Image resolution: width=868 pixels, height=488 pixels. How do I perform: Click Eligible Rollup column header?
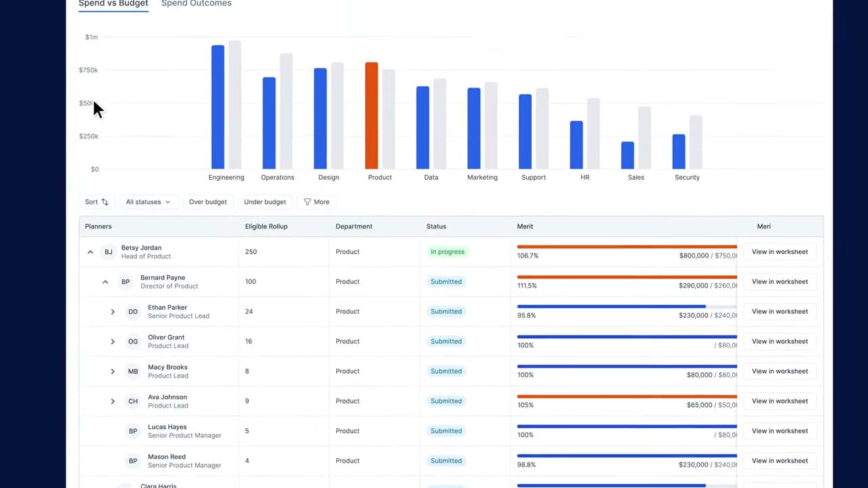267,226
